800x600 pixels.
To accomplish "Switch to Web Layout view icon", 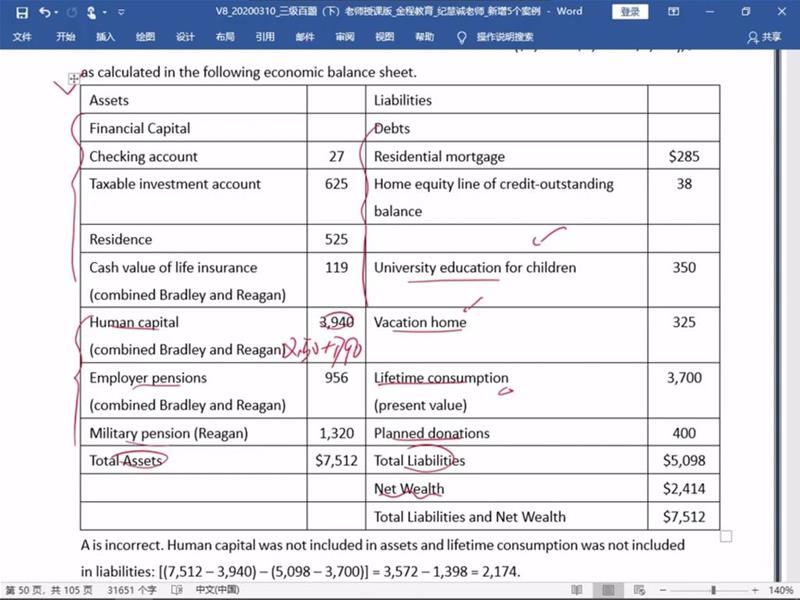I will click(639, 590).
